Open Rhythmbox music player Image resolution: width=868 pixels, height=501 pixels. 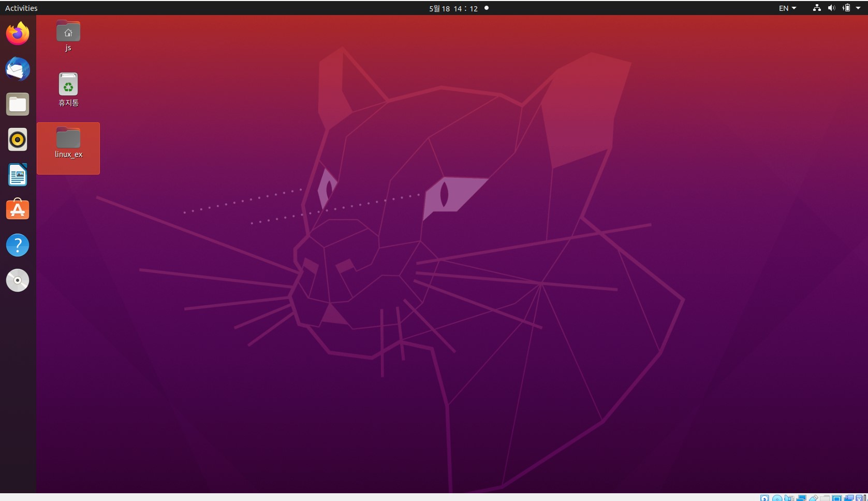pos(18,139)
